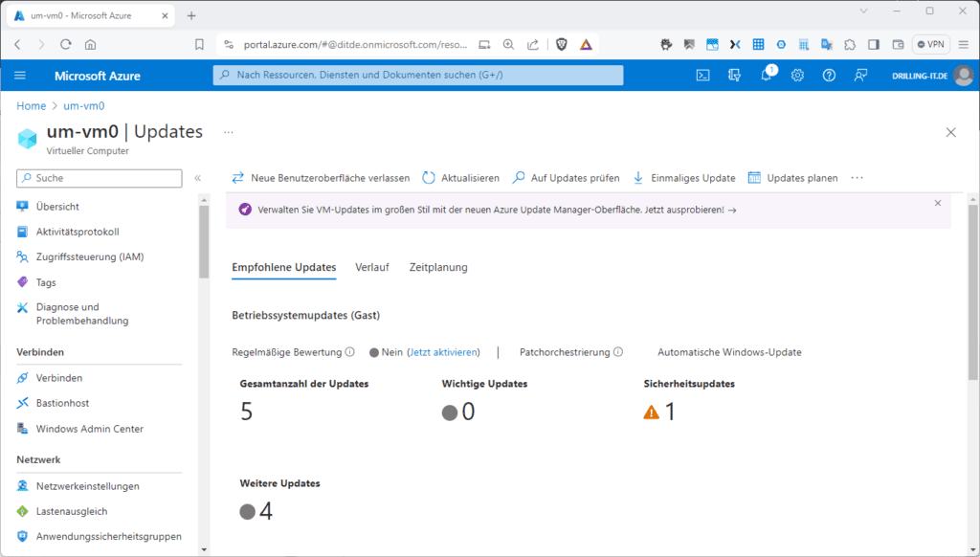Dismiss the Azure Update Manager banner
Image resolution: width=980 pixels, height=557 pixels.
(938, 203)
